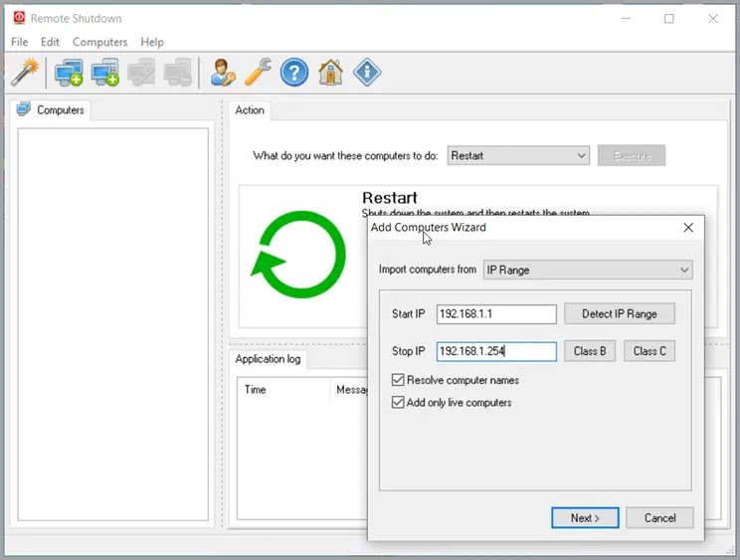Minimize the Remote Shutdown window
740x560 pixels.
(x=626, y=18)
